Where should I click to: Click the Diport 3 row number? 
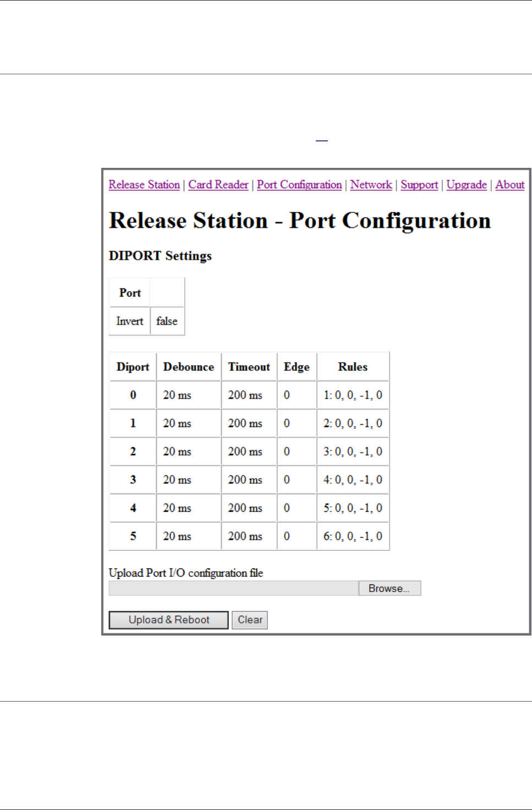tap(133, 480)
